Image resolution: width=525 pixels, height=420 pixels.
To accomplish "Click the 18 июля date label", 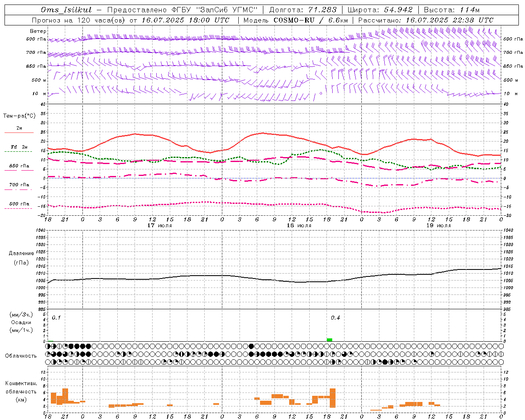I will click(x=299, y=226).
